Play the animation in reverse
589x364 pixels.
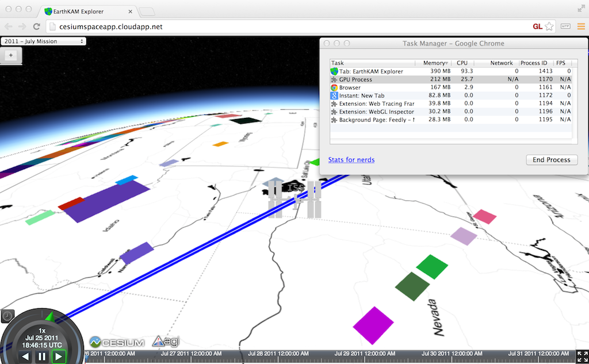coord(25,356)
